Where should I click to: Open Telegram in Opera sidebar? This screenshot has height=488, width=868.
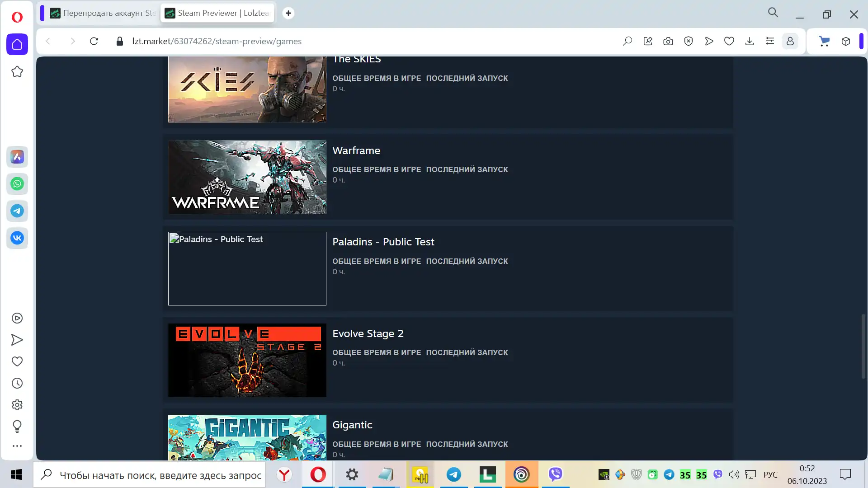tap(17, 211)
